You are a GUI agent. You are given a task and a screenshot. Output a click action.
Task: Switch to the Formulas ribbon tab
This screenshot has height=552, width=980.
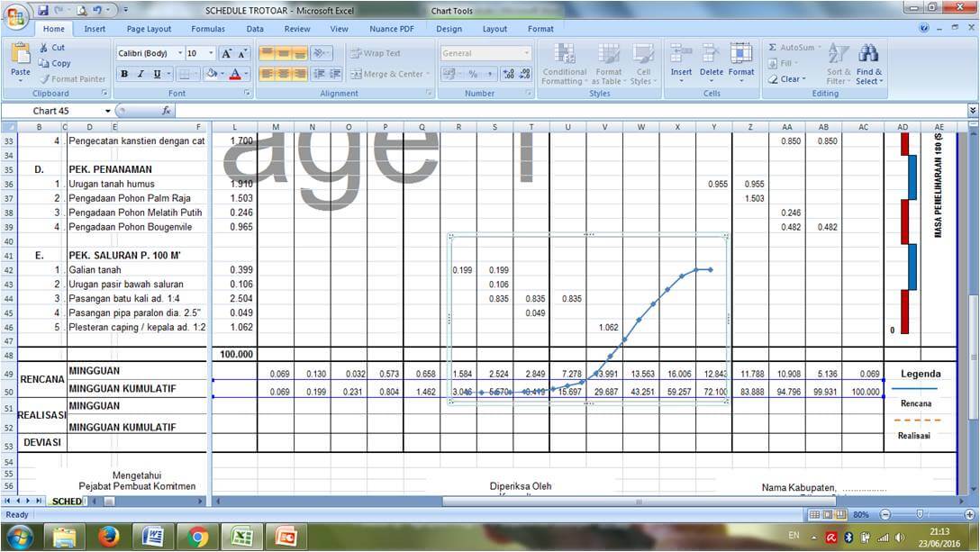coord(208,28)
